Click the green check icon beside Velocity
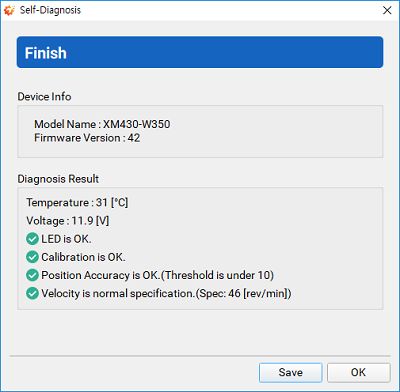Screen dimensions: 400x392 pyautogui.click(x=32, y=293)
